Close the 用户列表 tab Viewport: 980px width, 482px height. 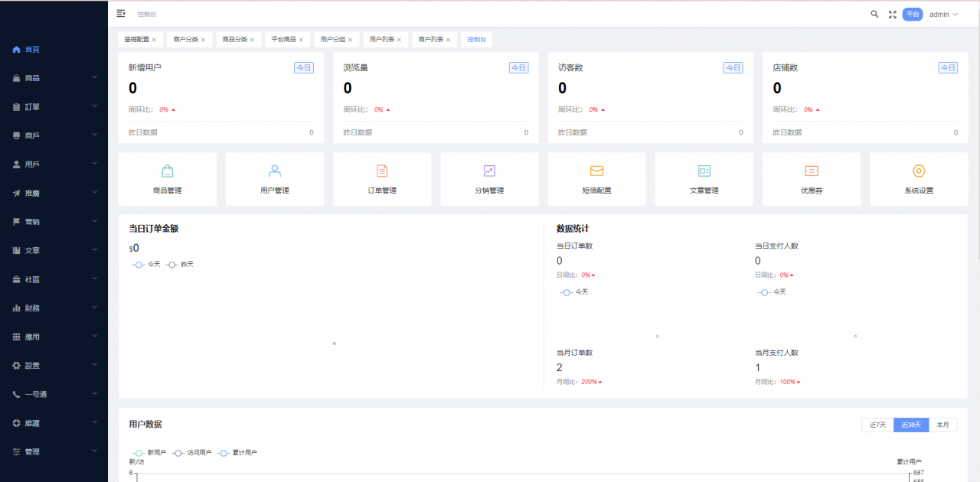[x=399, y=40]
